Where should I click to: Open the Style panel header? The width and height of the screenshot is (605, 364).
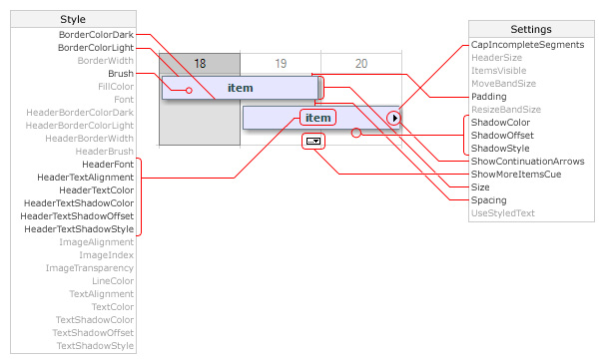tap(73, 19)
